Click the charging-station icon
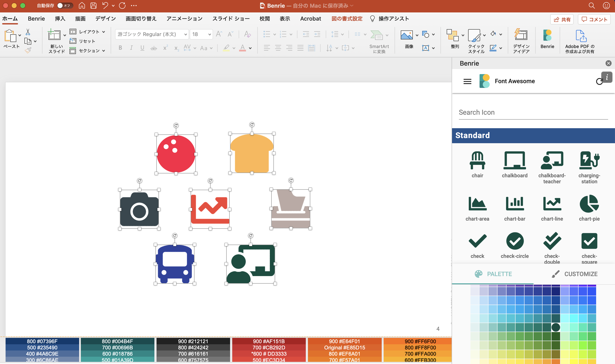Image resolution: width=615 pixels, height=364 pixels. 589,161
